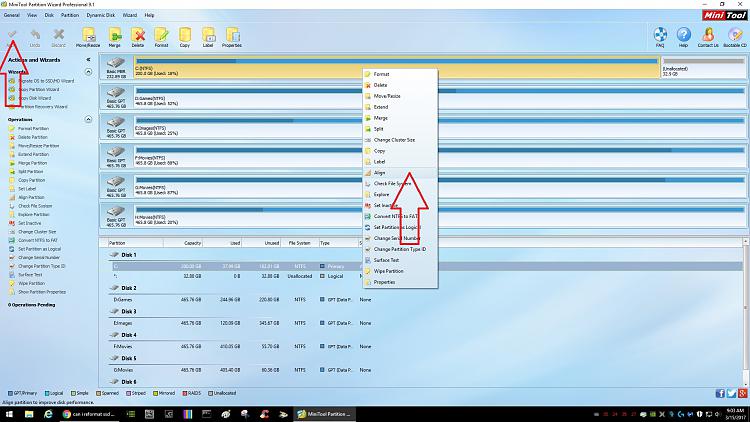Click the Facebook share icon
This screenshot has height=422, width=750.
click(x=720, y=393)
